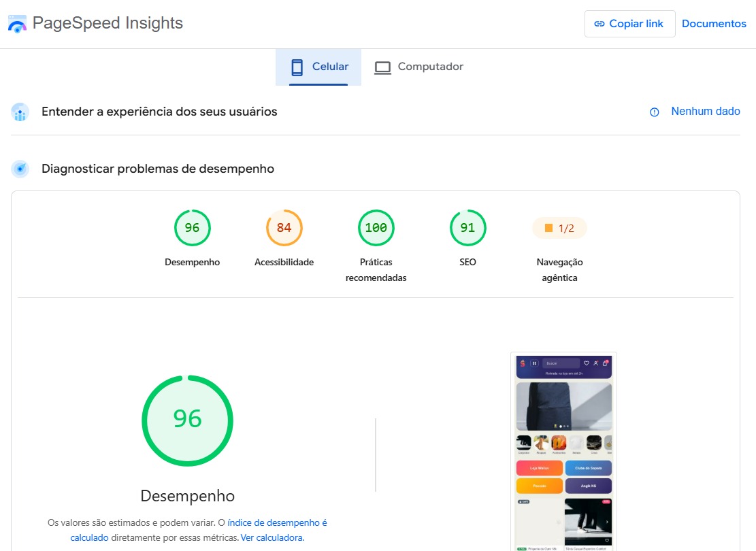Open the Nenhum dado link
The height and width of the screenshot is (551, 756).
[x=706, y=112]
